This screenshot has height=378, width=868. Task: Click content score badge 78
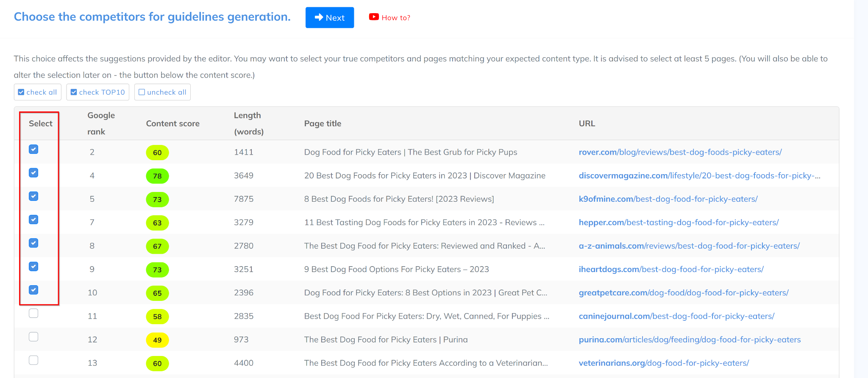coord(157,176)
